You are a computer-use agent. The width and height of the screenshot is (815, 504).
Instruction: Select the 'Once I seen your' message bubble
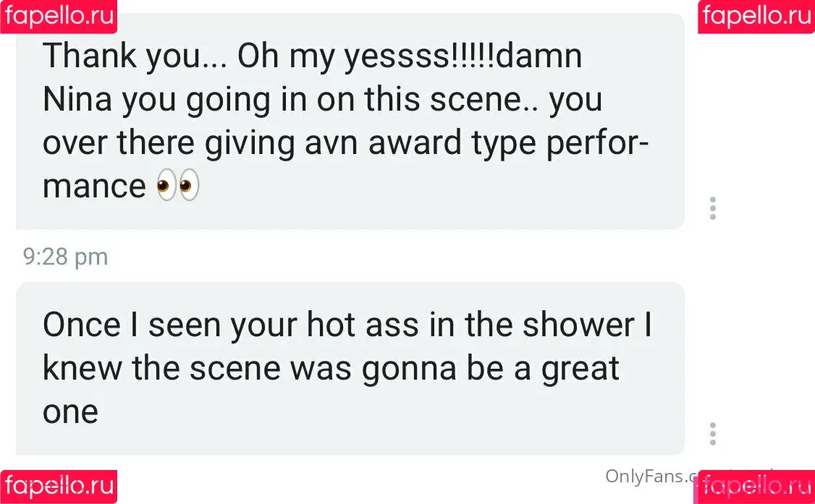point(350,369)
